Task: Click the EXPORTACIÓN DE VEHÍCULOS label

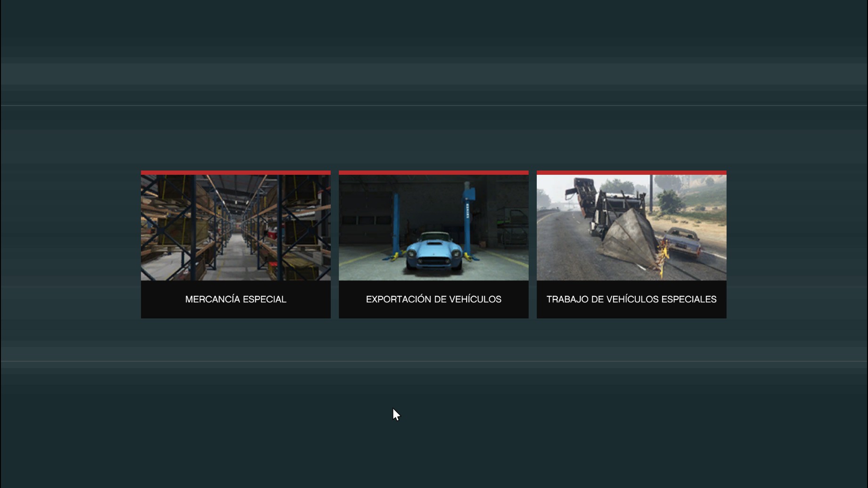Action: [434, 300]
